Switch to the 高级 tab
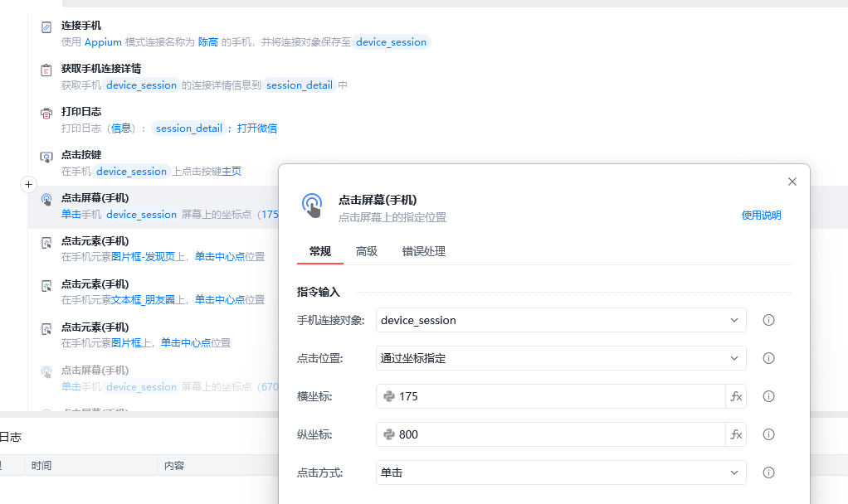The image size is (848, 504). pyautogui.click(x=367, y=251)
